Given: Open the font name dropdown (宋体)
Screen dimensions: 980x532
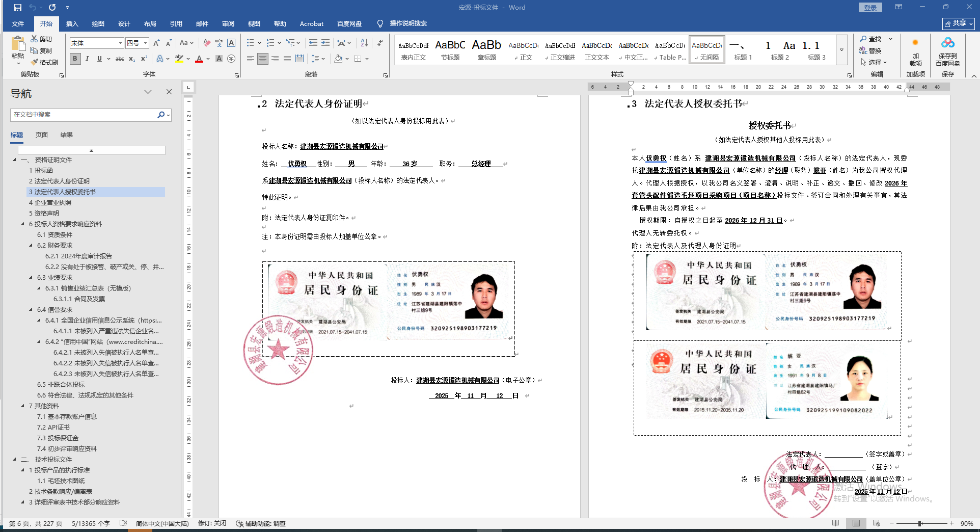Looking at the screenshot, I should tap(120, 43).
